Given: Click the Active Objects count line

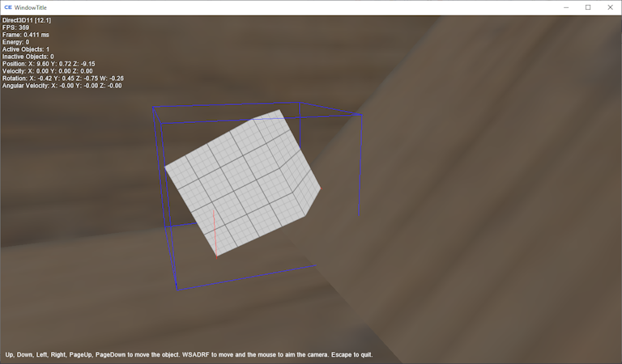Looking at the screenshot, I should click(x=26, y=49).
